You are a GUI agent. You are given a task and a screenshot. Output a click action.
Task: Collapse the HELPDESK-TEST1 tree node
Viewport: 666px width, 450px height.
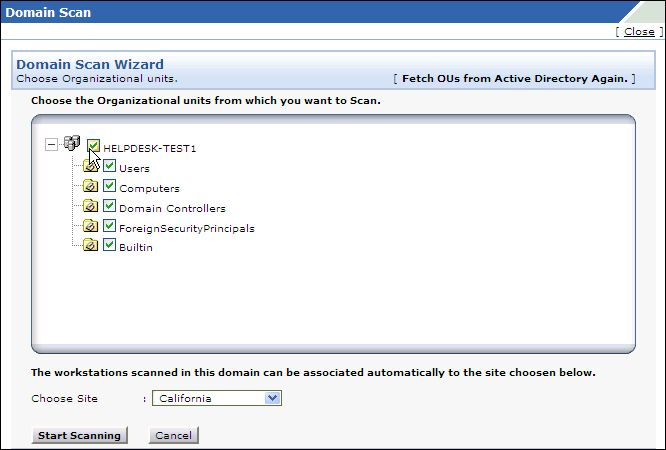pos(52,146)
